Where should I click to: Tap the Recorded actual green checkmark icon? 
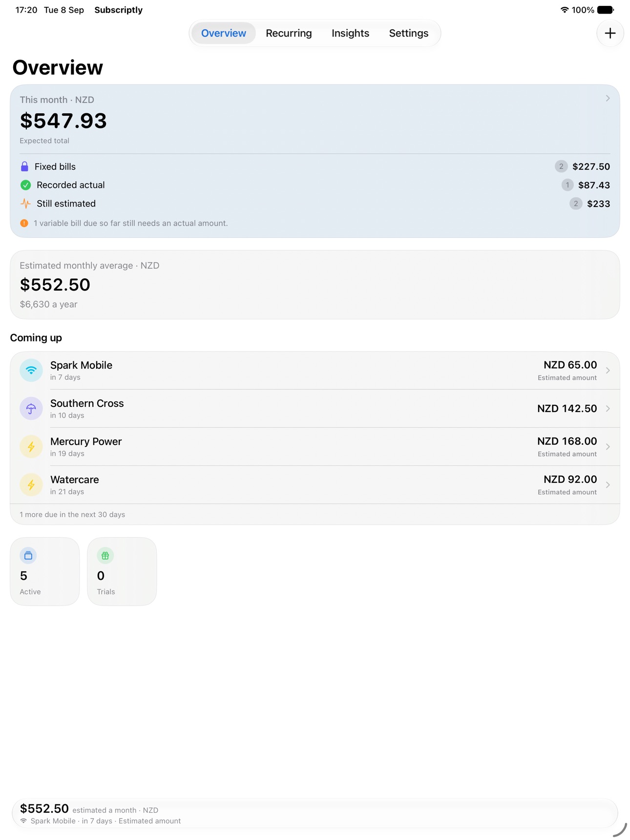(25, 185)
